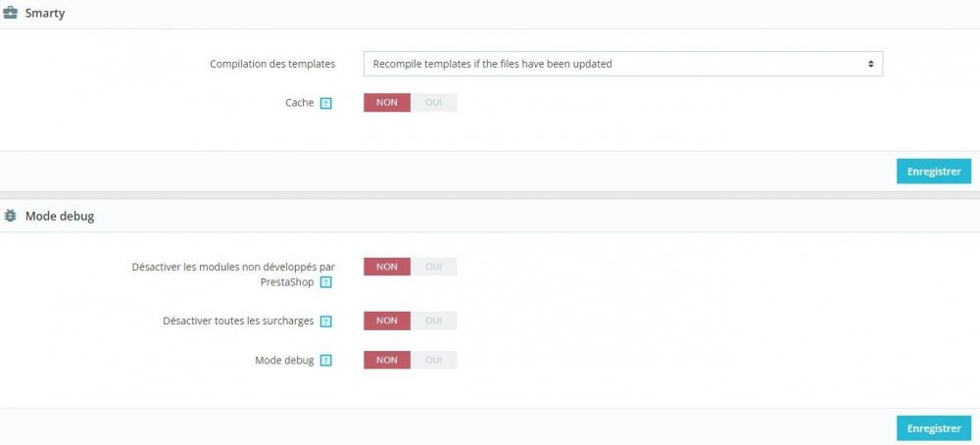This screenshot has height=445, width=980.
Task: Click help icon for Désactiver toutes les surcharges
Action: coord(326,321)
